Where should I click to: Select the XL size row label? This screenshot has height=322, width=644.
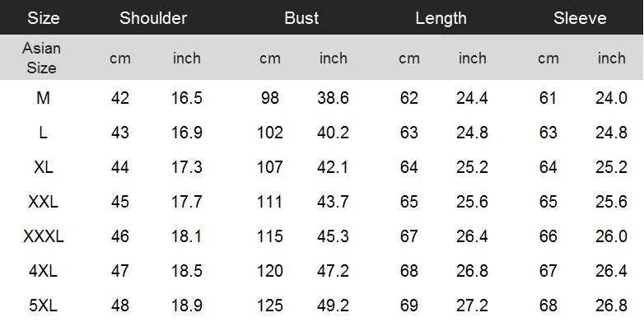click(x=43, y=167)
